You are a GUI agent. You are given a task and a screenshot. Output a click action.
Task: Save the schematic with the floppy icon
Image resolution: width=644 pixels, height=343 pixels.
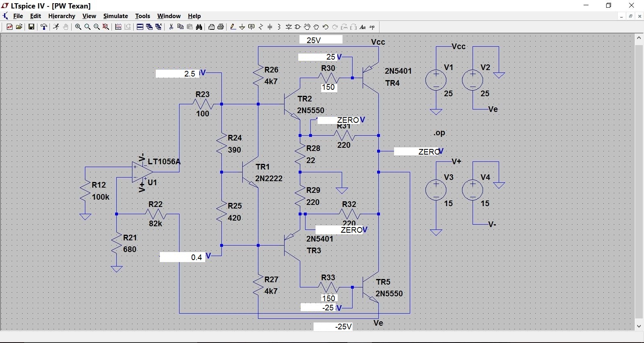tap(31, 27)
